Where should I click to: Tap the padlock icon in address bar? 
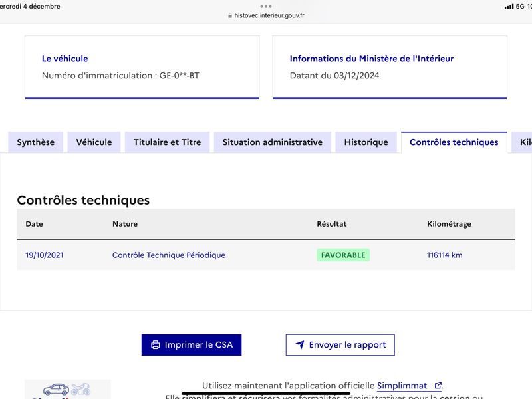point(230,15)
